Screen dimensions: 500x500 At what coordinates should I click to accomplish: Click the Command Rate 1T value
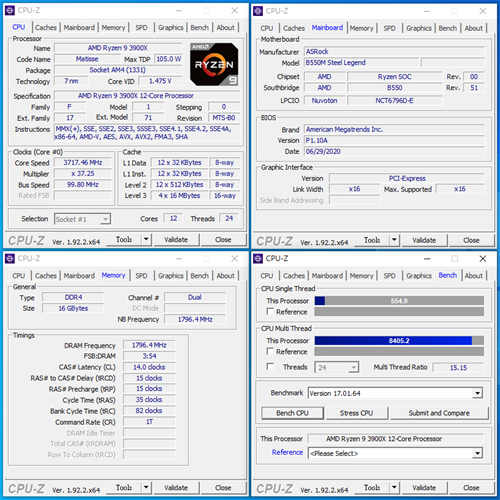(x=149, y=422)
